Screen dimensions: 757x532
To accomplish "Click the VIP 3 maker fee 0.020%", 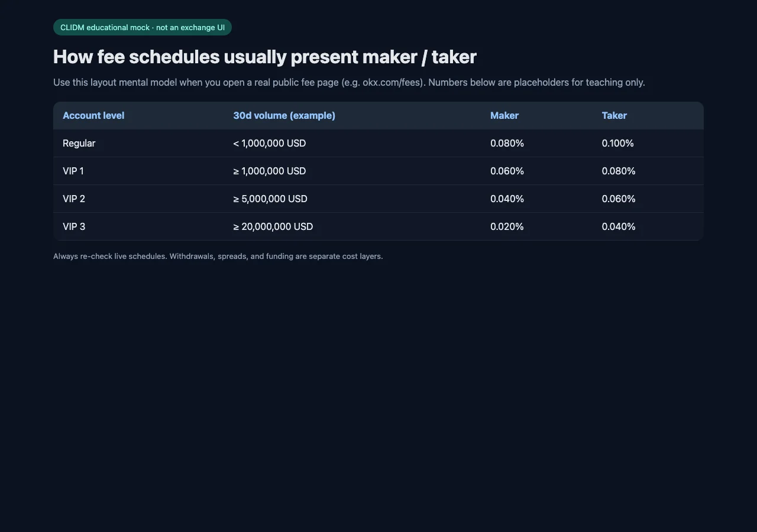I will 507,226.
